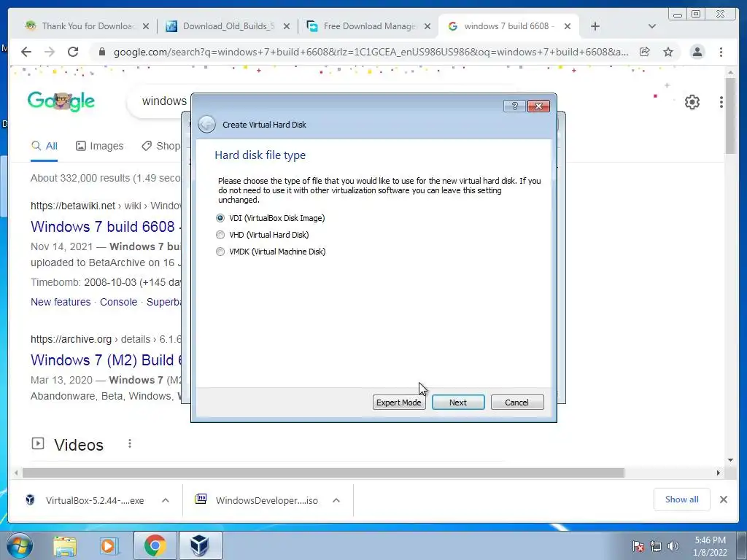Go forward in Chrome browser
Screen dimensions: 747x560
tap(50, 52)
